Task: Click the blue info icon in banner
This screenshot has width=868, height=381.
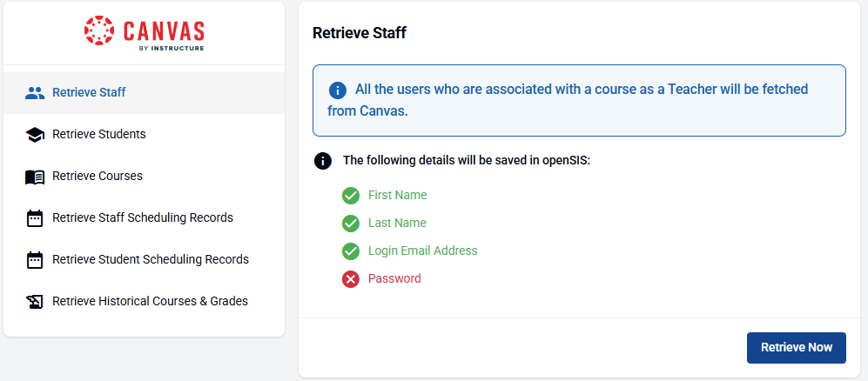Action: point(338,90)
